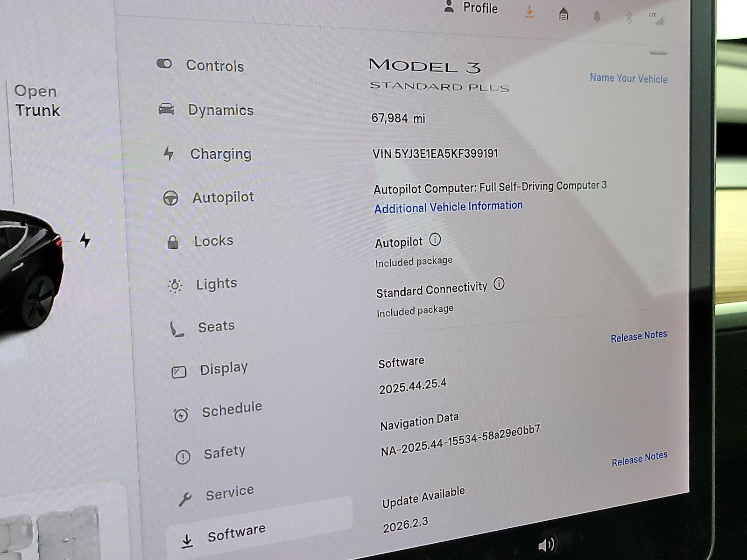Select Controls in the settings menu
The width and height of the screenshot is (747, 560).
coord(214,66)
